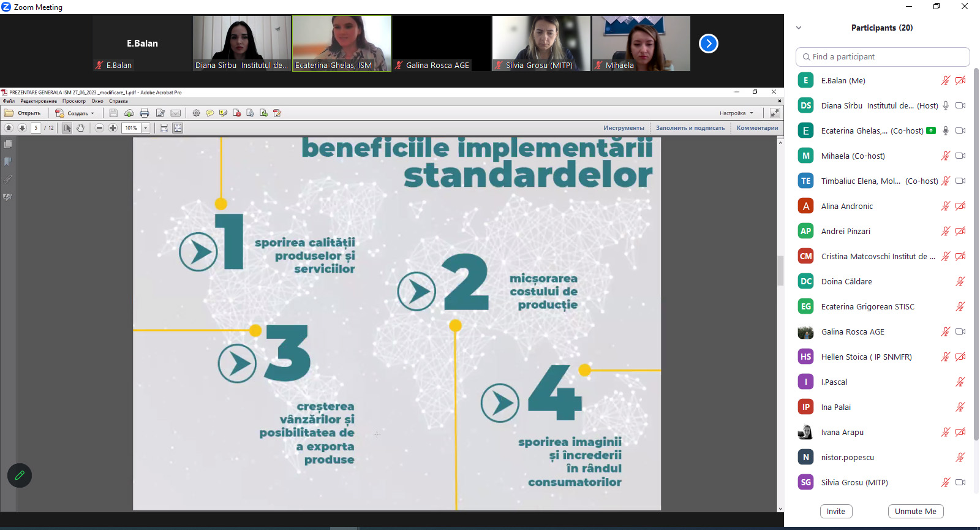
Task: Open Zoom annotation pencil button
Action: coord(20,475)
